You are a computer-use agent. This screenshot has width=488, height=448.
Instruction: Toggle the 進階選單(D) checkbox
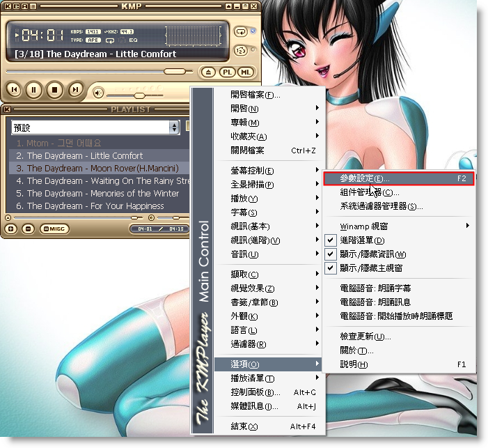coord(330,240)
